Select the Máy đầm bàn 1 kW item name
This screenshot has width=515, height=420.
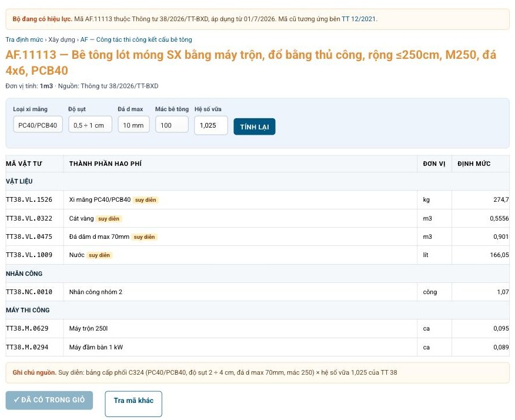tap(96, 347)
